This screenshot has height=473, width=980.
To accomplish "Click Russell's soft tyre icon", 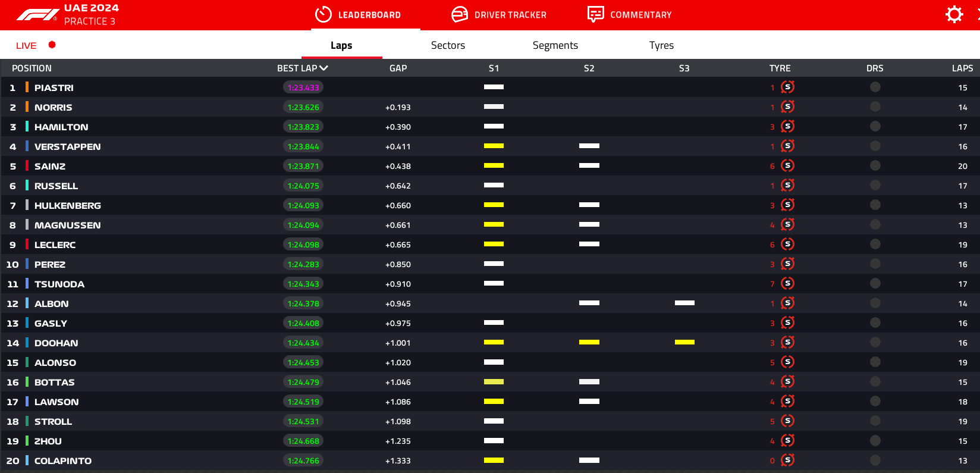I will click(787, 185).
